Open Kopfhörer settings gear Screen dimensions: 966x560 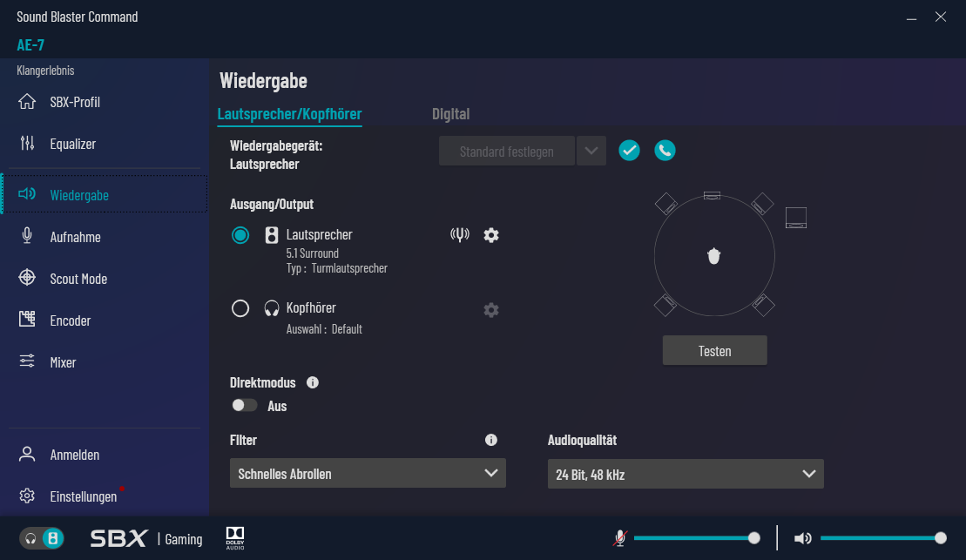click(x=491, y=310)
